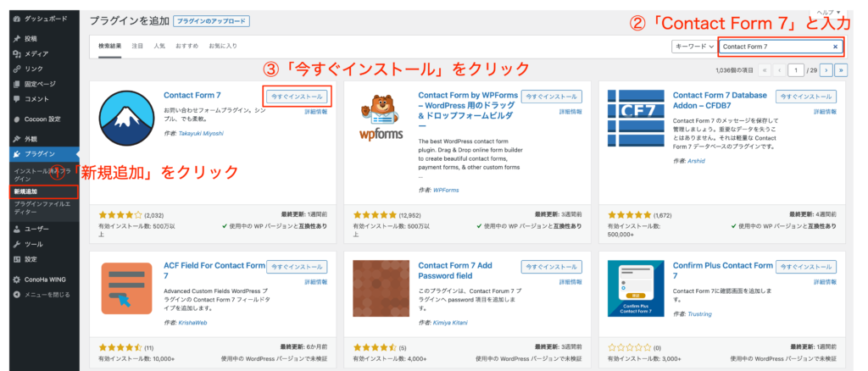Click the brown hexagon Add Password field icon
868x371 pixels.
tap(381, 288)
